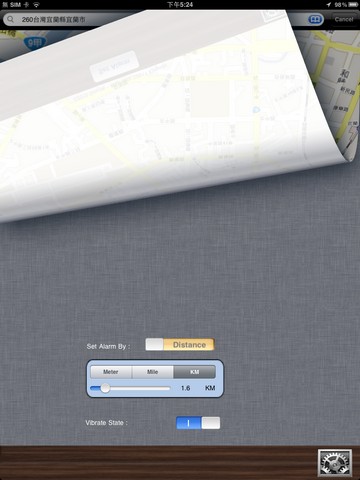Open the gear settings icon
Image resolution: width=360 pixels, height=480 pixels.
click(335, 462)
